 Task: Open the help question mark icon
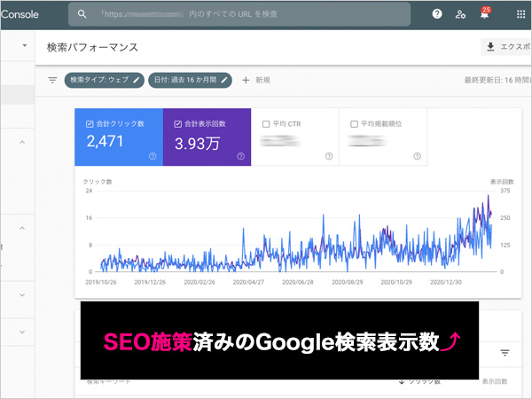coord(437,14)
